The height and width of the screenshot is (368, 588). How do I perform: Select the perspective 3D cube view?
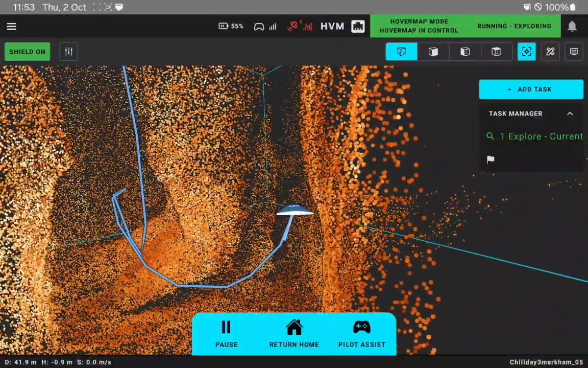point(401,52)
